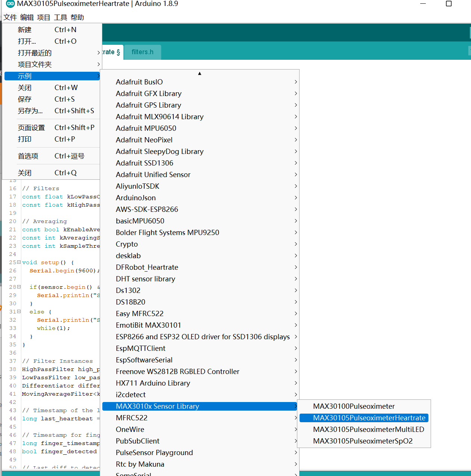Open Easy MFRC522 examples submenu
The width and height of the screenshot is (471, 476).
[200, 313]
